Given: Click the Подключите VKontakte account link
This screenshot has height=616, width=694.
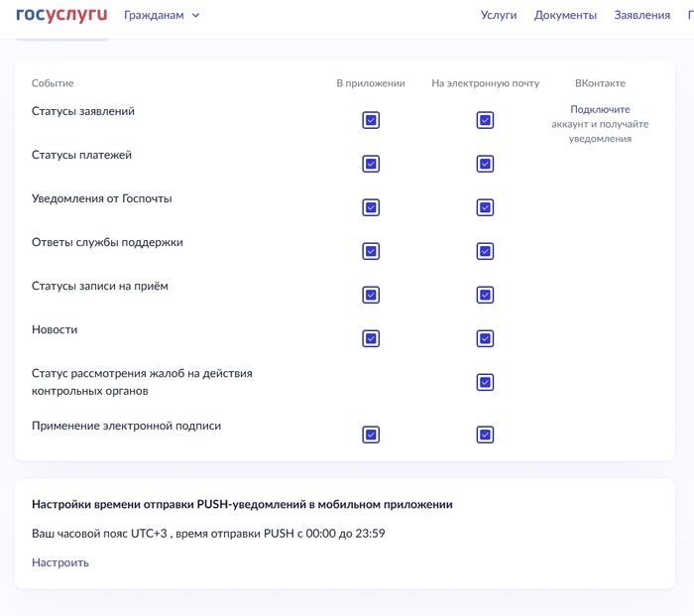Looking at the screenshot, I should [x=600, y=109].
